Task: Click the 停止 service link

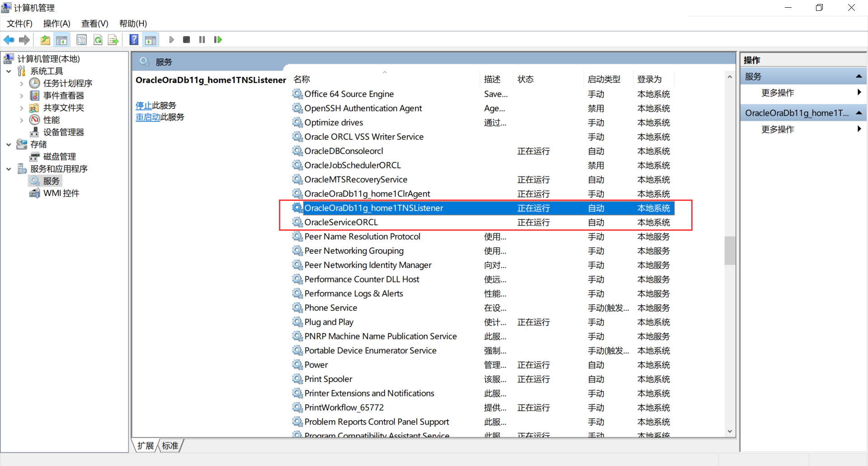Action: (144, 105)
